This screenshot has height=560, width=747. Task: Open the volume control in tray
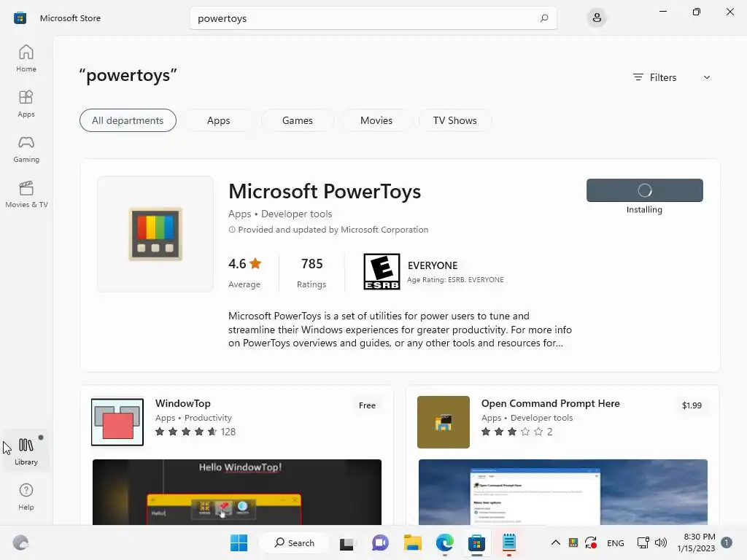coord(661,542)
